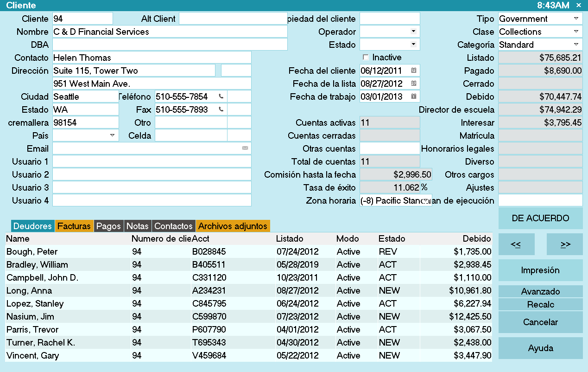This screenshot has height=372, width=588.
Task: Switch to the Archivos adjuntos tab
Action: [x=233, y=226]
